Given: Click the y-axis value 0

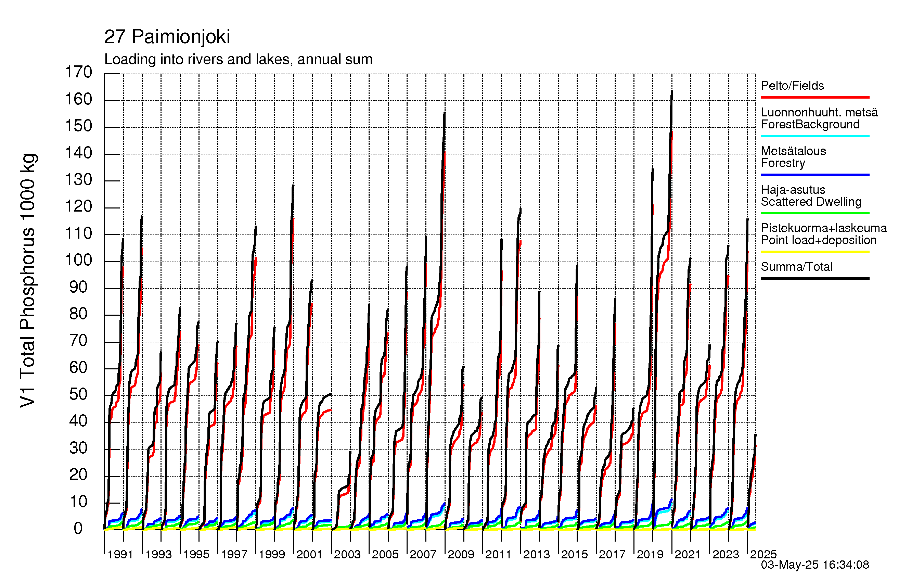Looking at the screenshot, I should coord(78,529).
